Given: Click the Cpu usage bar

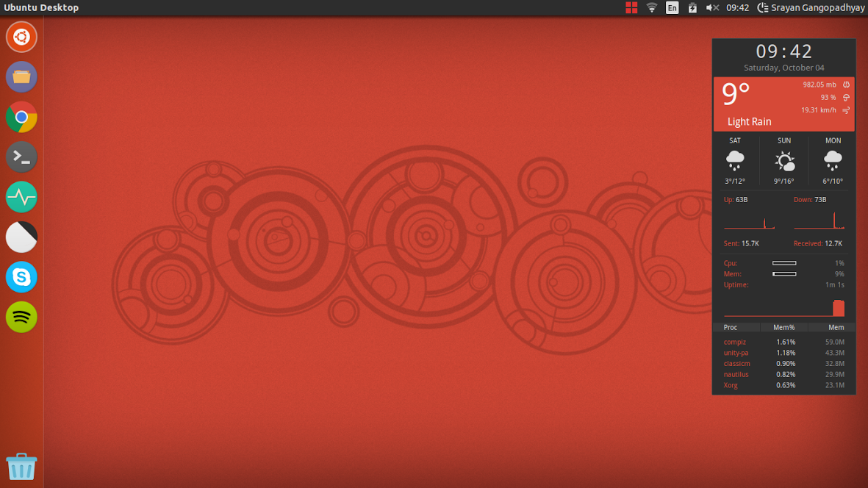Looking at the screenshot, I should click(x=784, y=263).
